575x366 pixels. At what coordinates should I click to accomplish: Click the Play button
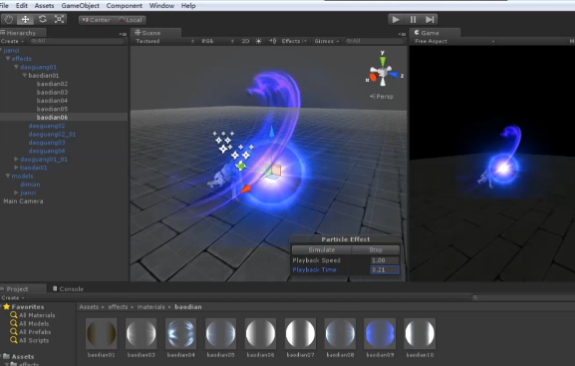pos(396,19)
